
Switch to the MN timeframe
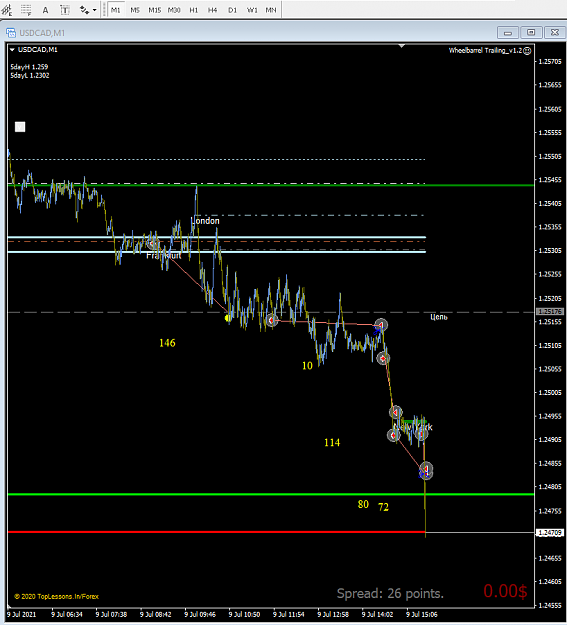(271, 10)
